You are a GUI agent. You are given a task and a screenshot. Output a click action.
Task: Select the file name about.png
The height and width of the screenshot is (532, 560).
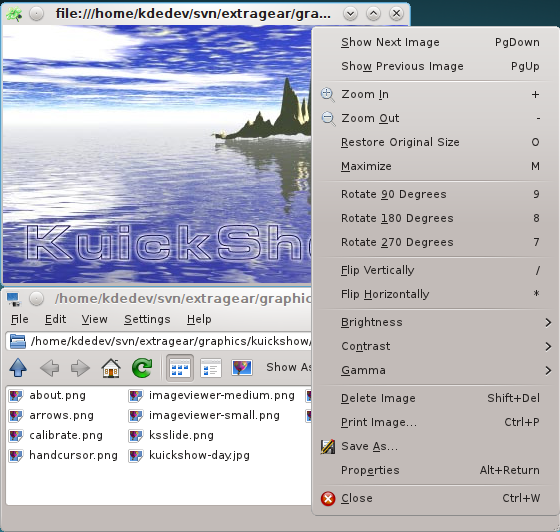58,396
